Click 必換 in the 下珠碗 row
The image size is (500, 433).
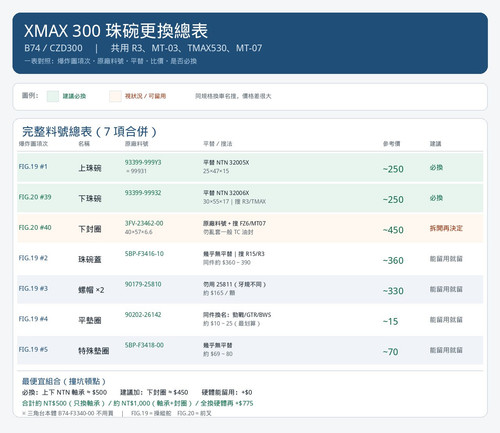(436, 198)
